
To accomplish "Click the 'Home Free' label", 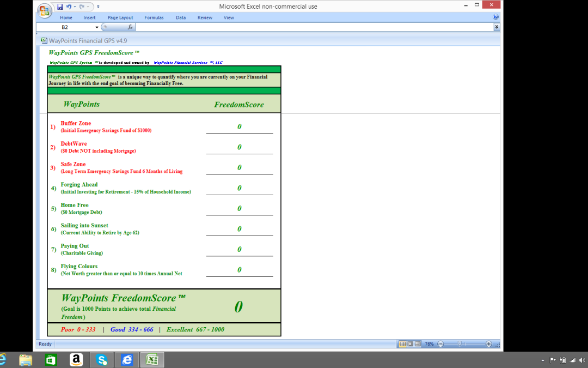I will click(x=75, y=205).
